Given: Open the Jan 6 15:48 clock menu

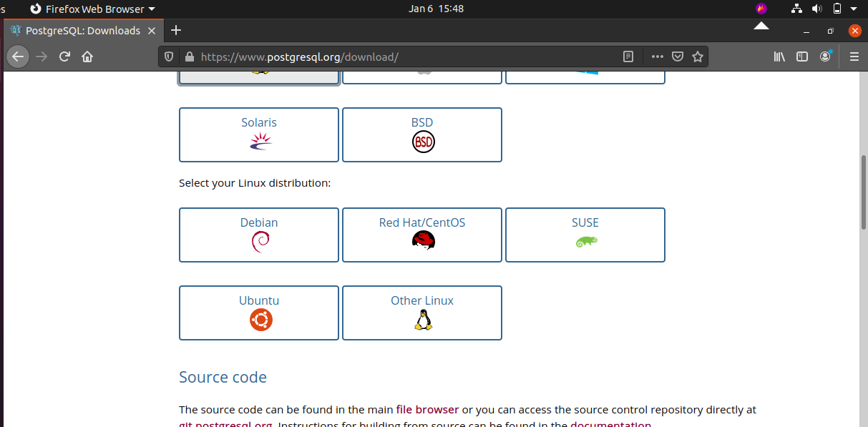Looking at the screenshot, I should point(436,9).
